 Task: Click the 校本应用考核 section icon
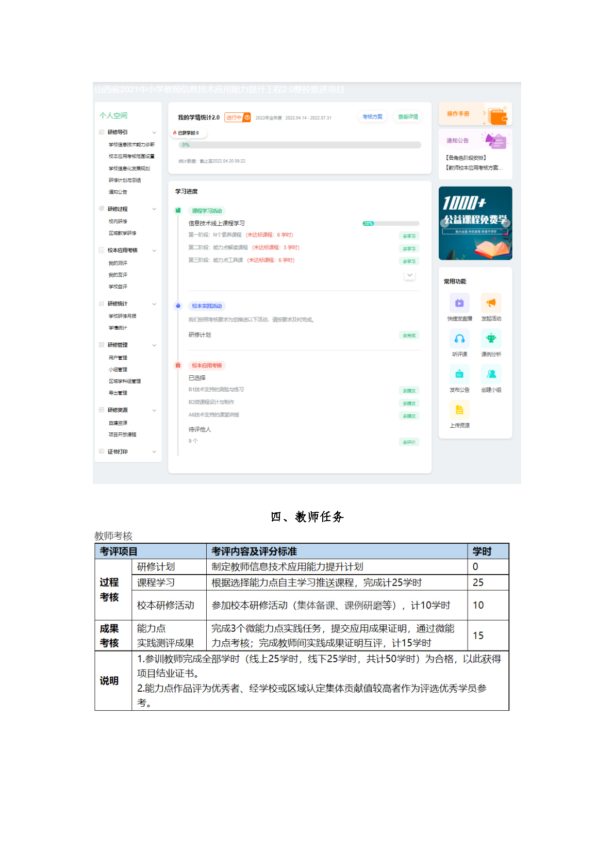pos(102,250)
